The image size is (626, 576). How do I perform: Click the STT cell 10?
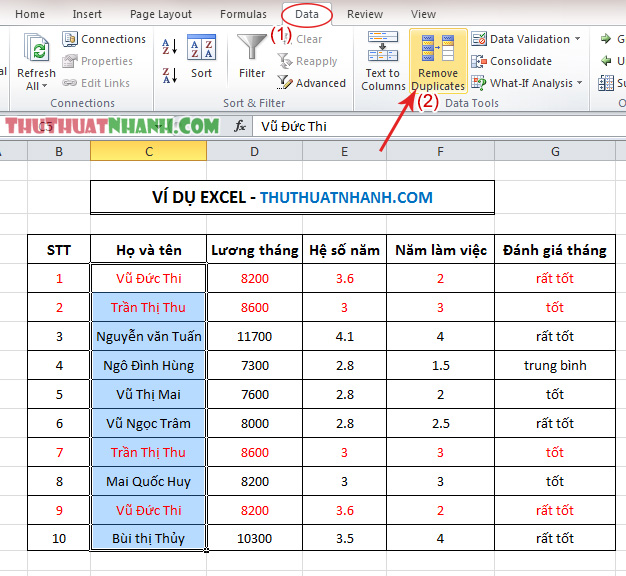(x=59, y=538)
